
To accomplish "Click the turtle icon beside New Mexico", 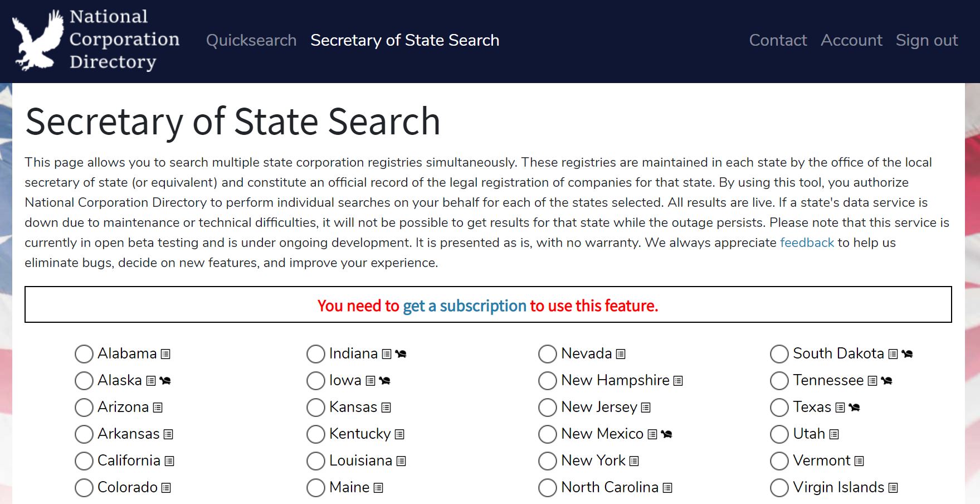I will pos(666,434).
